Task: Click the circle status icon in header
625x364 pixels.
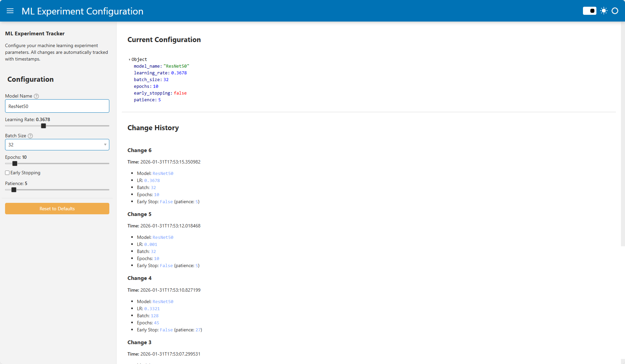Action: pos(615,11)
